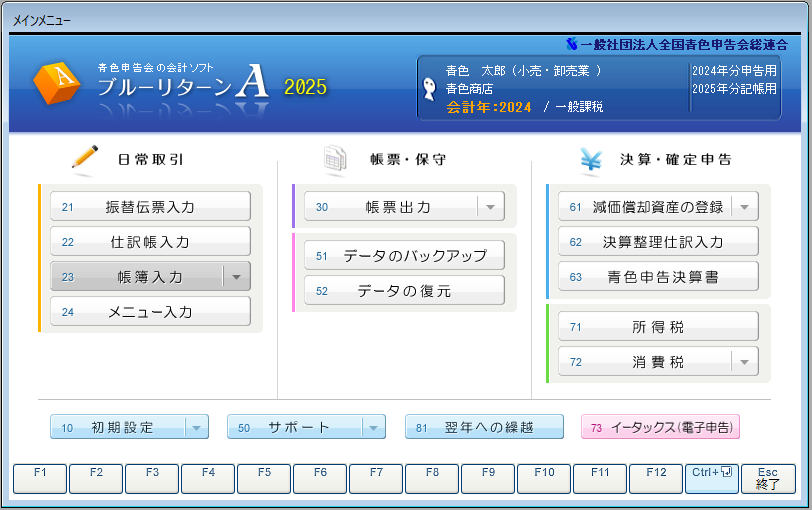Open 63 青色申告決算書
This screenshot has width=812, height=510.
tap(658, 276)
